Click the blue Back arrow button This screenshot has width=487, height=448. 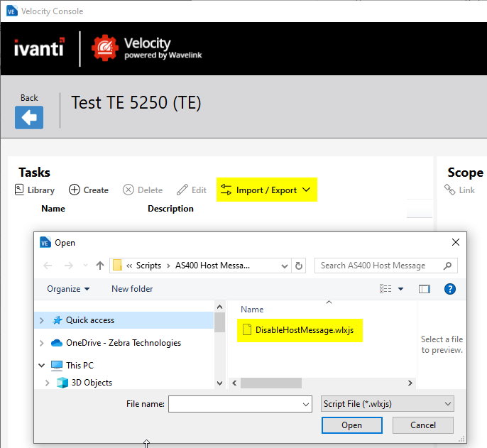click(x=29, y=117)
